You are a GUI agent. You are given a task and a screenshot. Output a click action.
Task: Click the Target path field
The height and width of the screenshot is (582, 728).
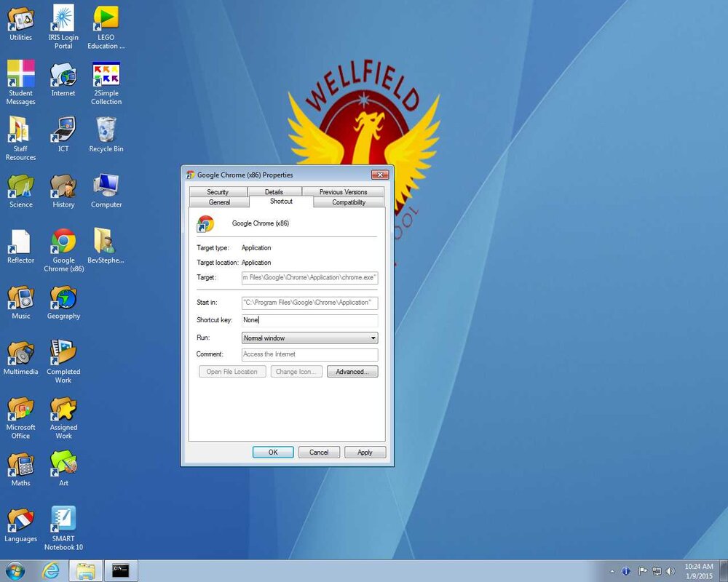click(309, 277)
